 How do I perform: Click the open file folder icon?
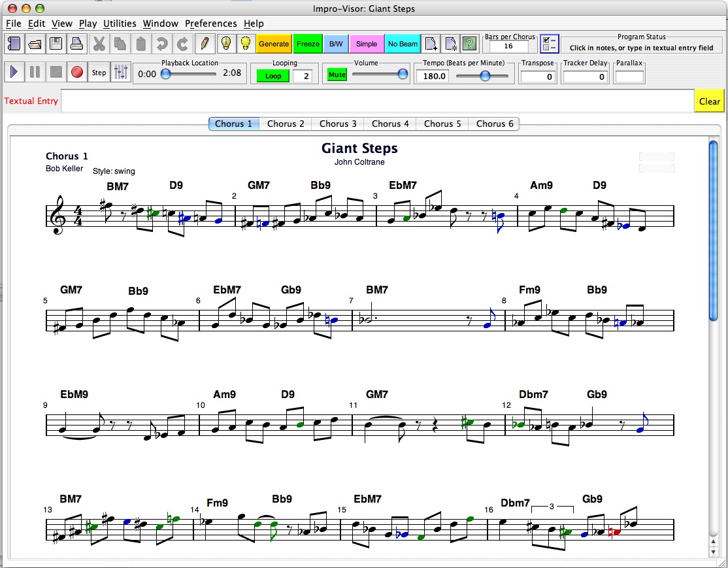[x=35, y=44]
